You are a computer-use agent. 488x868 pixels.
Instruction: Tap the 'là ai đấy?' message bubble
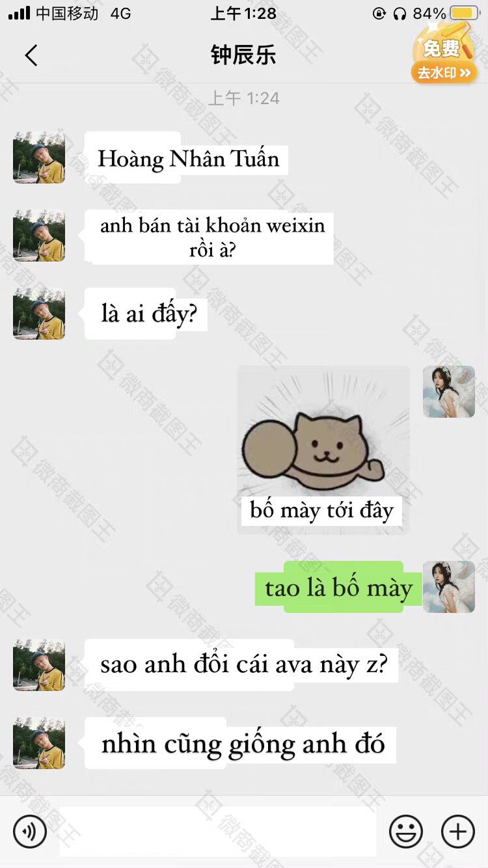click(x=146, y=314)
